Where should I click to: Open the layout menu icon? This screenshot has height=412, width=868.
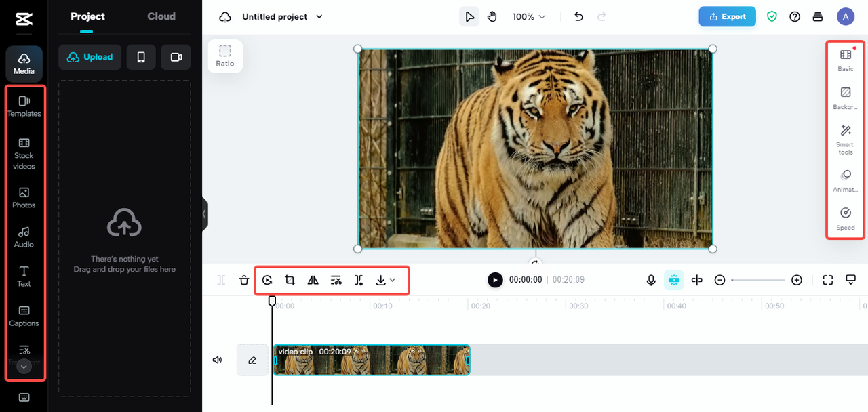[x=818, y=16]
